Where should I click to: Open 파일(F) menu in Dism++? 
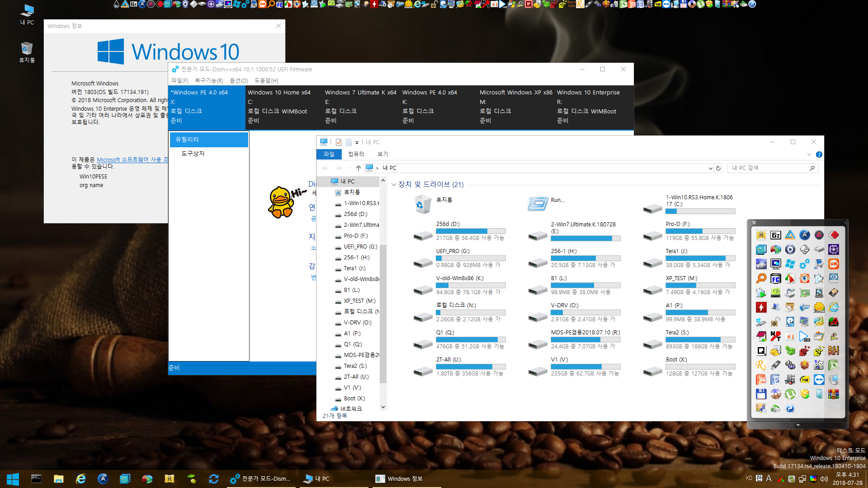click(x=179, y=80)
